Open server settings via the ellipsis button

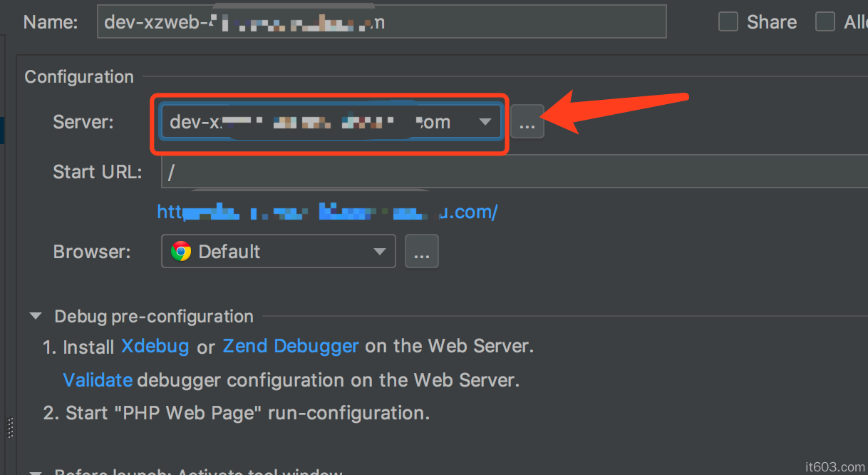click(x=527, y=123)
